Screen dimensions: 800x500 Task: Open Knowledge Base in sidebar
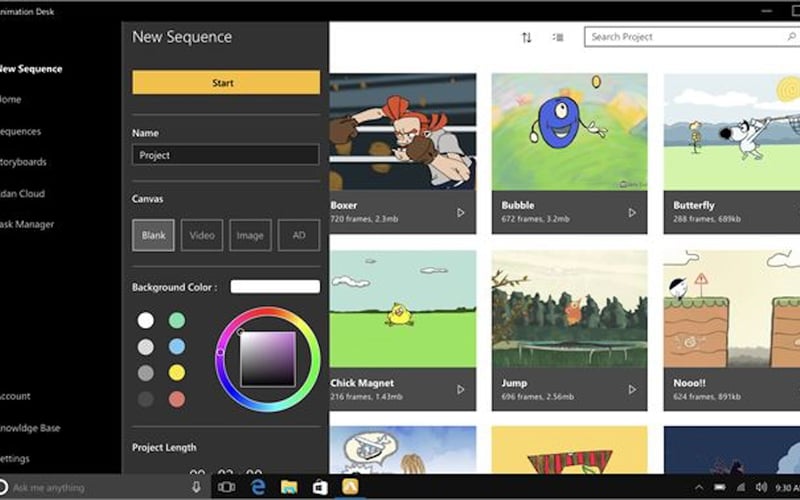30,428
